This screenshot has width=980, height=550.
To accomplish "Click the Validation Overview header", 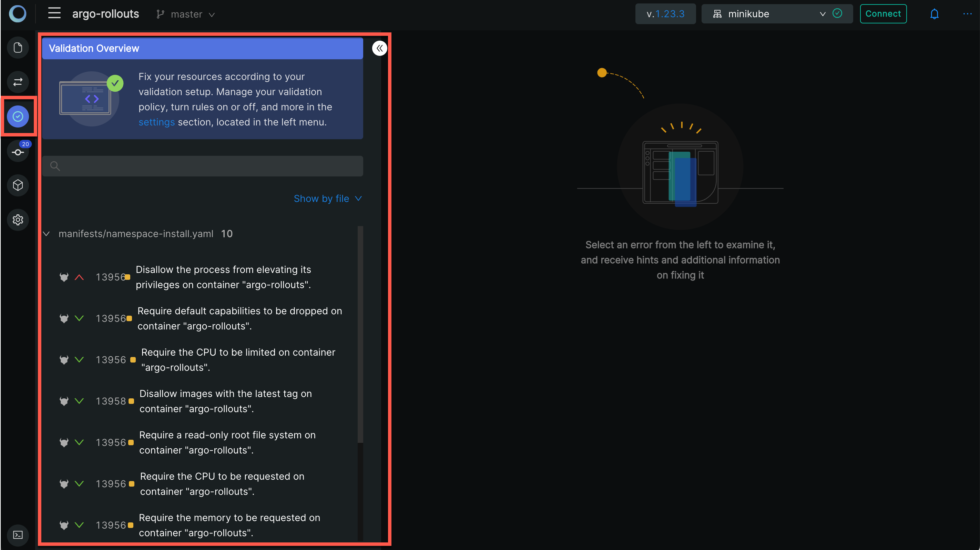I will coord(202,48).
